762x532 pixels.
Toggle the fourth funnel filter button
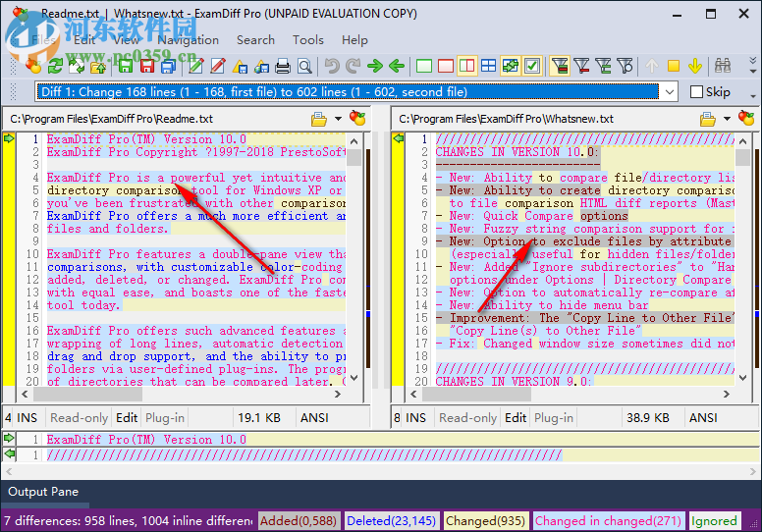click(625, 66)
